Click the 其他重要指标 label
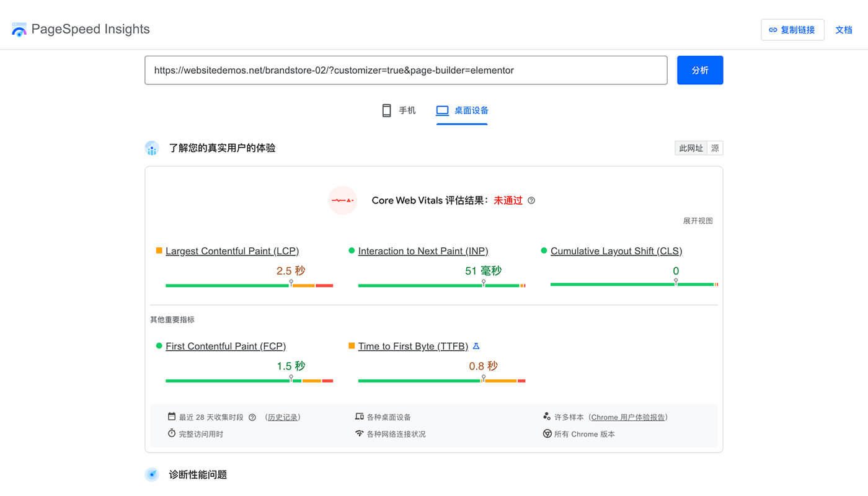Image resolution: width=868 pixels, height=496 pixels. pos(172,320)
